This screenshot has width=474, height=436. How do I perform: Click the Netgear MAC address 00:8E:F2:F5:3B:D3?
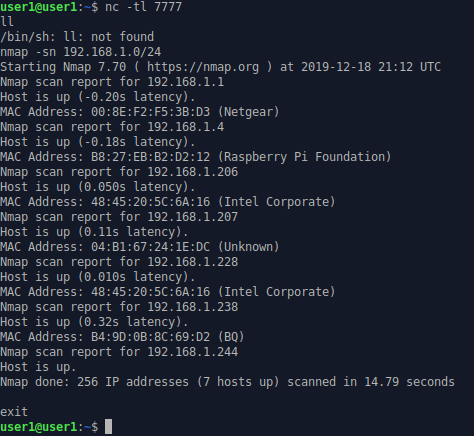click(151, 112)
